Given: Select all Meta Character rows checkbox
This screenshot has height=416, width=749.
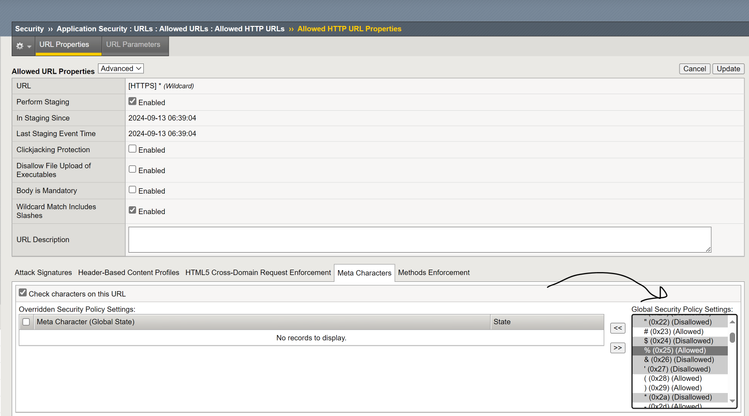Looking at the screenshot, I should coord(26,322).
